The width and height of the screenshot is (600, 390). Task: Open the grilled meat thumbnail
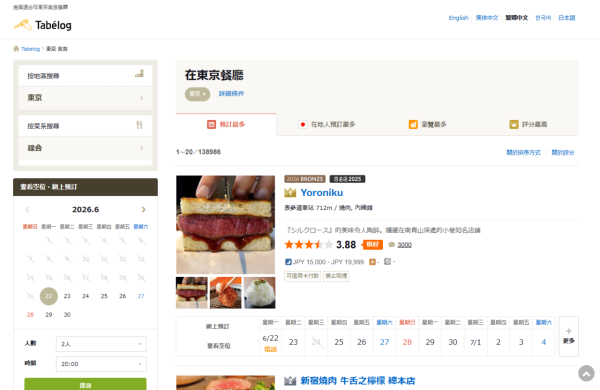point(225,293)
